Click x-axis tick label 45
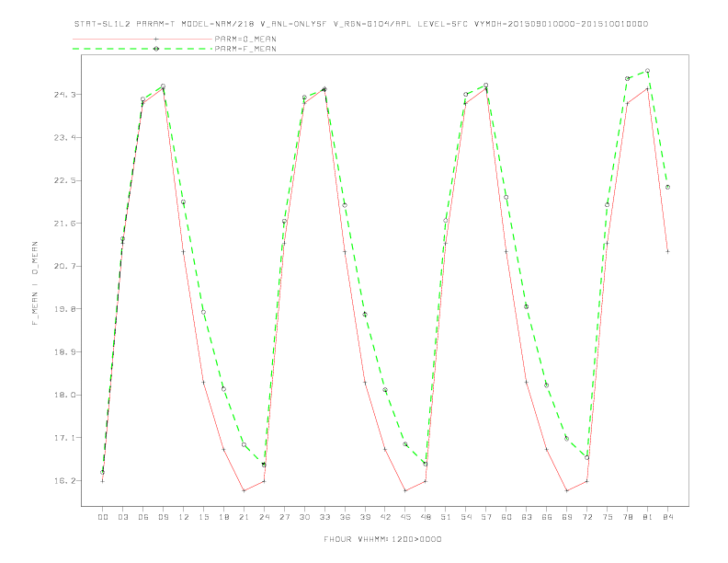 coord(405,517)
